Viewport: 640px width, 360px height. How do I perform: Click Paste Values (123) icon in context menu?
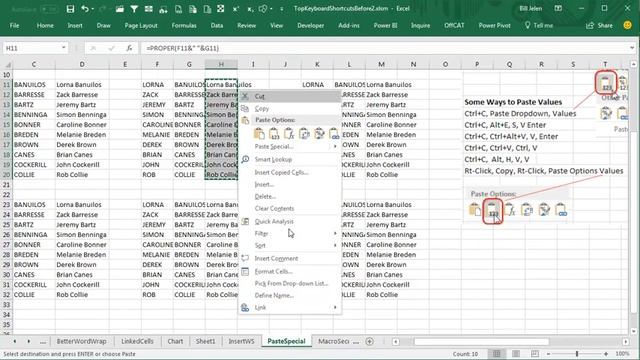[x=274, y=133]
